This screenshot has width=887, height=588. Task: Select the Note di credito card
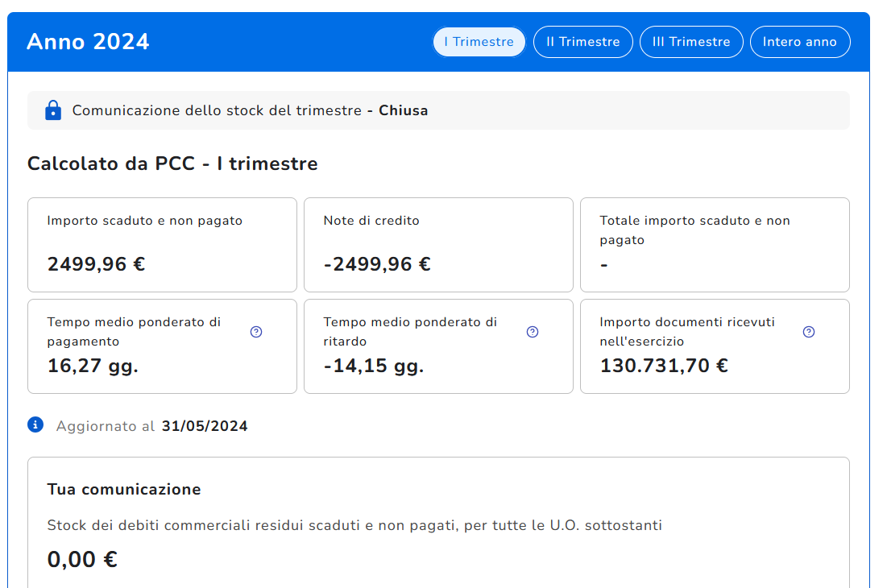coord(438,244)
